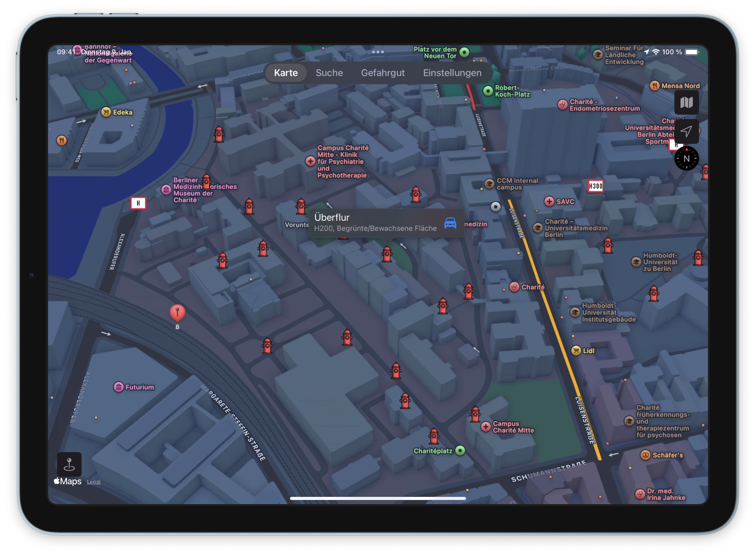
Task: Select the Mensa Nord restaurant marker
Action: [654, 86]
